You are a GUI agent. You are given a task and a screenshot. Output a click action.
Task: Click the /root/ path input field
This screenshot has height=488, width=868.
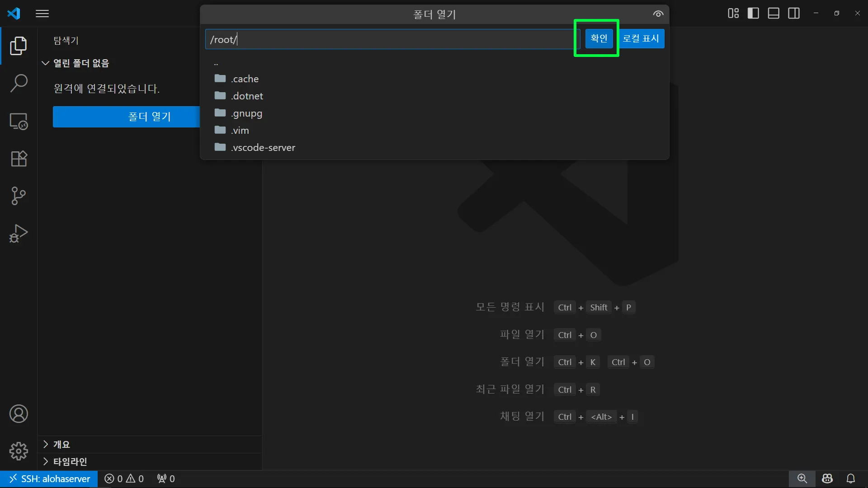pyautogui.click(x=389, y=39)
